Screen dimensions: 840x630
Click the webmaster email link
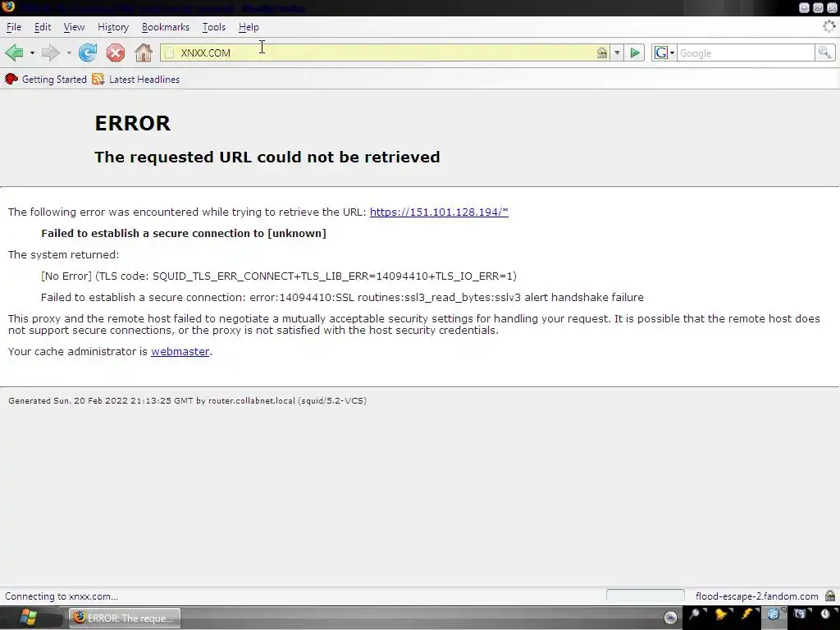(x=180, y=351)
